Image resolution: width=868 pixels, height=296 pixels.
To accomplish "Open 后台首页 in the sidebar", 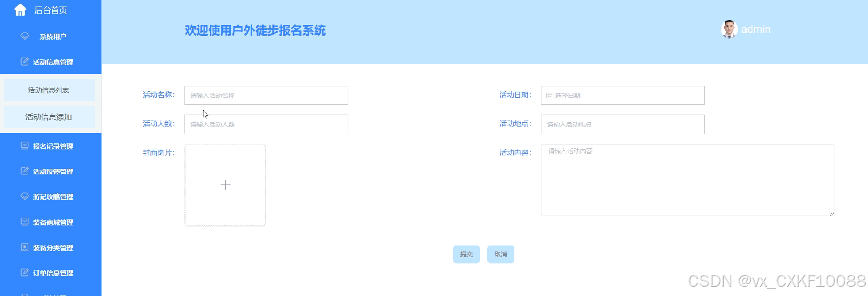I will [50, 10].
